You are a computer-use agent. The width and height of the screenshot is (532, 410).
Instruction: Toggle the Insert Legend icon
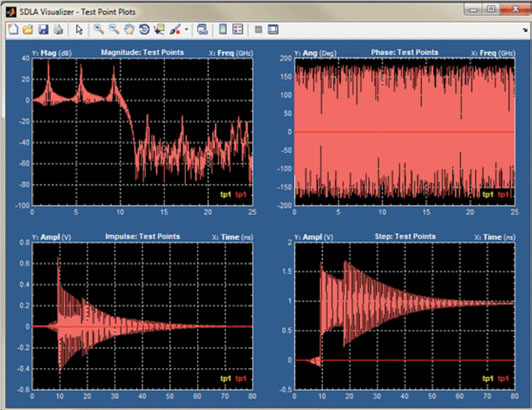238,30
